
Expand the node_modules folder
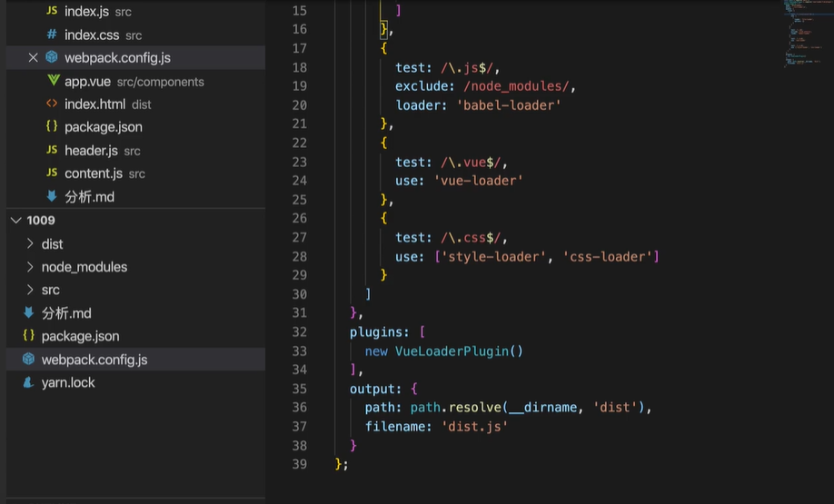click(x=30, y=266)
